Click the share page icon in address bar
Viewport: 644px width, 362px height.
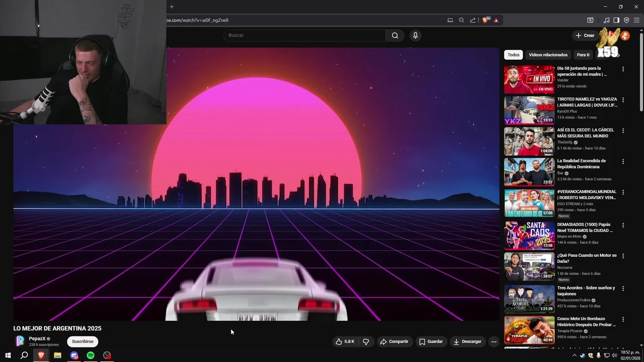pyautogui.click(x=473, y=20)
